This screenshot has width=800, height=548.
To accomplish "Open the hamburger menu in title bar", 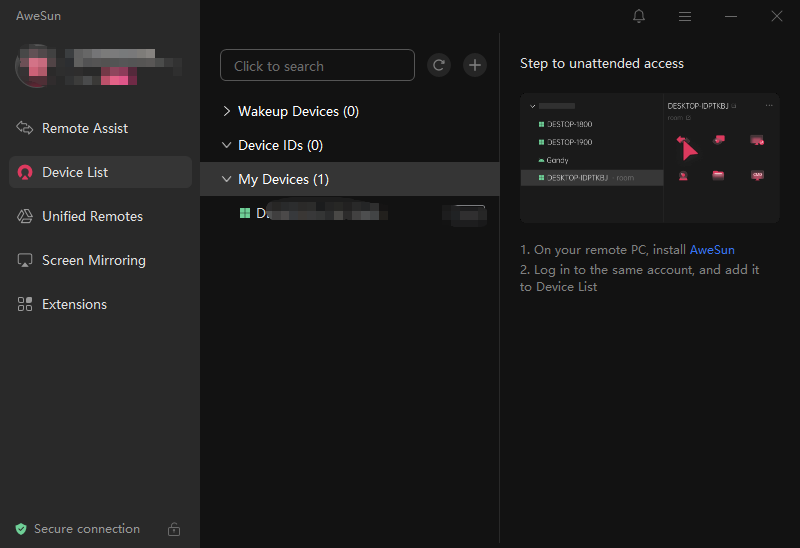I will click(685, 16).
